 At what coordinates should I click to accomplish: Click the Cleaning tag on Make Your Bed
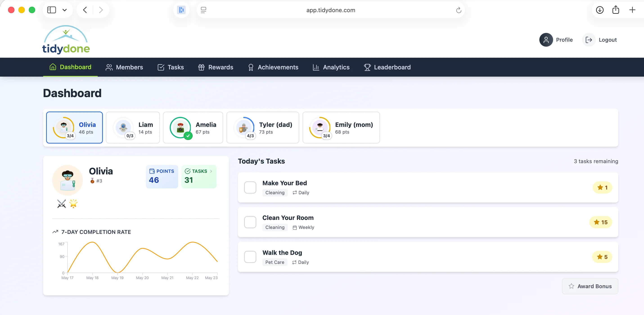pos(275,193)
